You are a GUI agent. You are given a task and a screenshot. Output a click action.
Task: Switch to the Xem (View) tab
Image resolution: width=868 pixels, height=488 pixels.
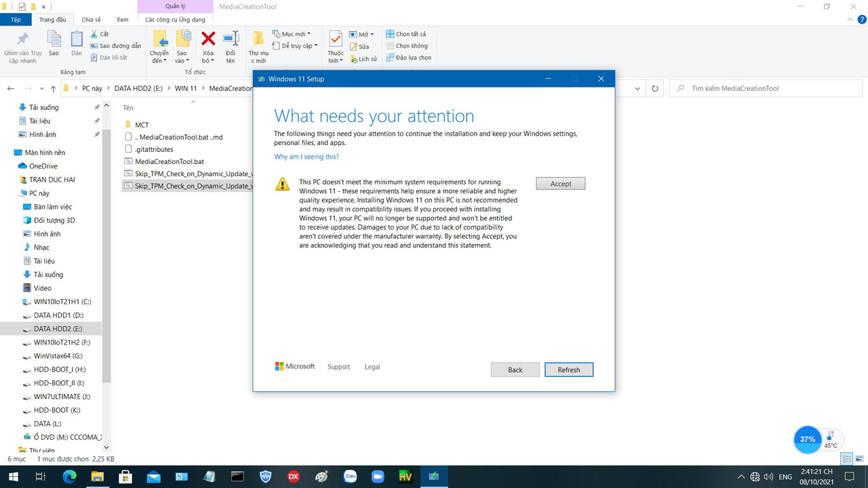click(x=122, y=20)
